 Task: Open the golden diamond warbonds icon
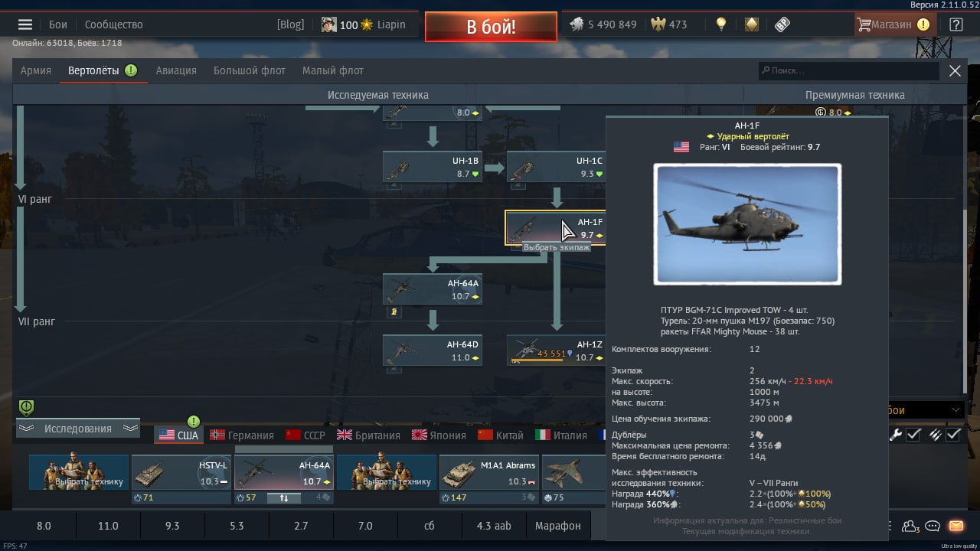[751, 24]
